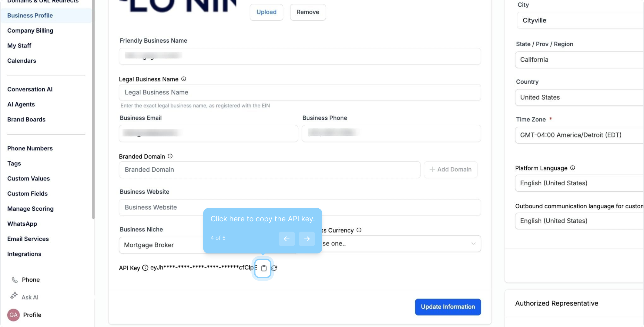Open Company Billing in sidebar
The height and width of the screenshot is (327, 644).
[30, 31]
